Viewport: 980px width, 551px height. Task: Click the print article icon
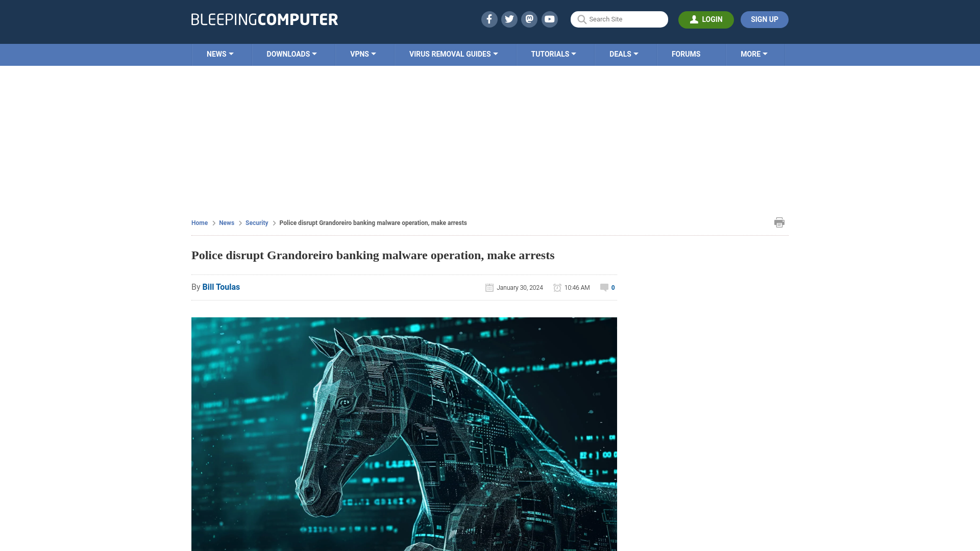click(x=779, y=222)
